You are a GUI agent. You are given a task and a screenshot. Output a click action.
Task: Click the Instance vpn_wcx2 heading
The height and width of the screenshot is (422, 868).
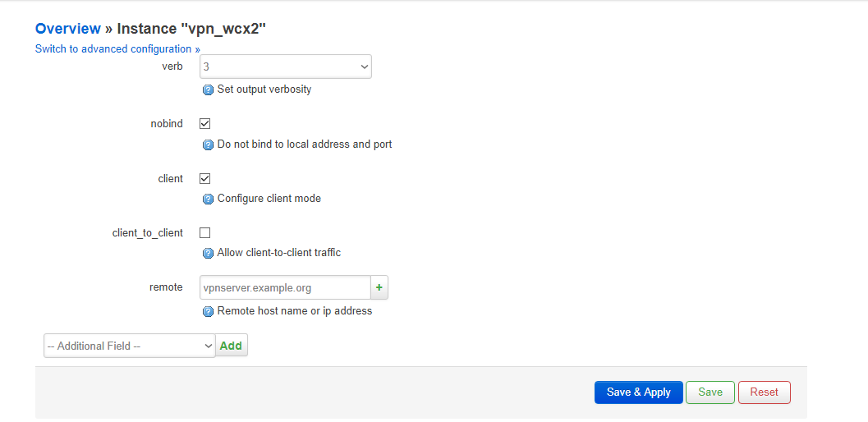[x=191, y=29]
